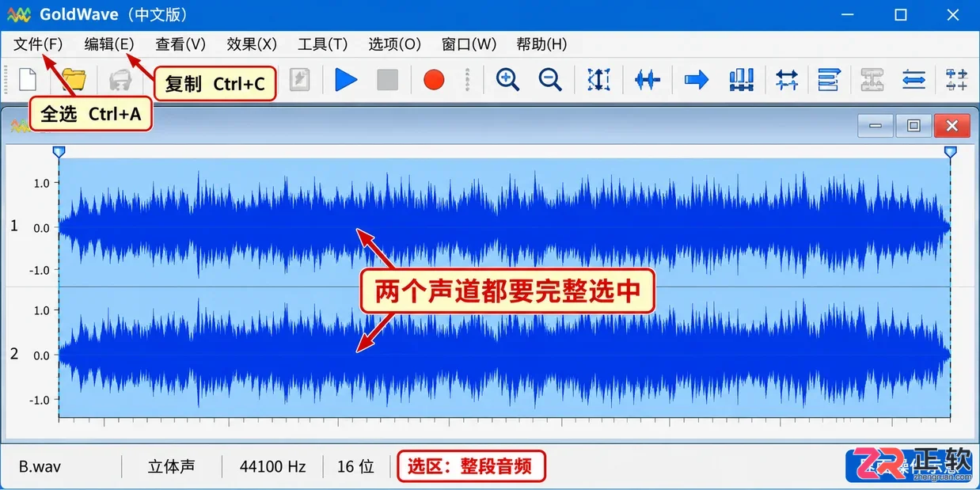Click the selection end marker above the waveform
This screenshot has width=980, height=490.
tap(951, 151)
